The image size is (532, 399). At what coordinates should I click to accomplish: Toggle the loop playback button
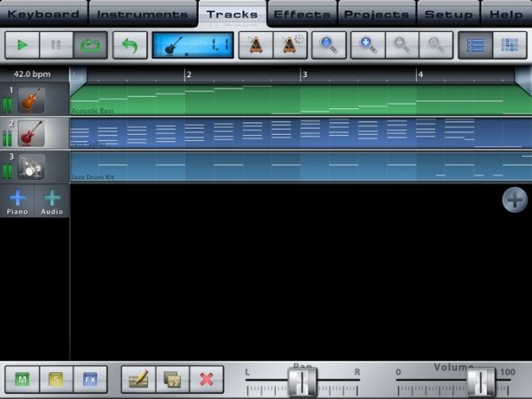pos(91,44)
